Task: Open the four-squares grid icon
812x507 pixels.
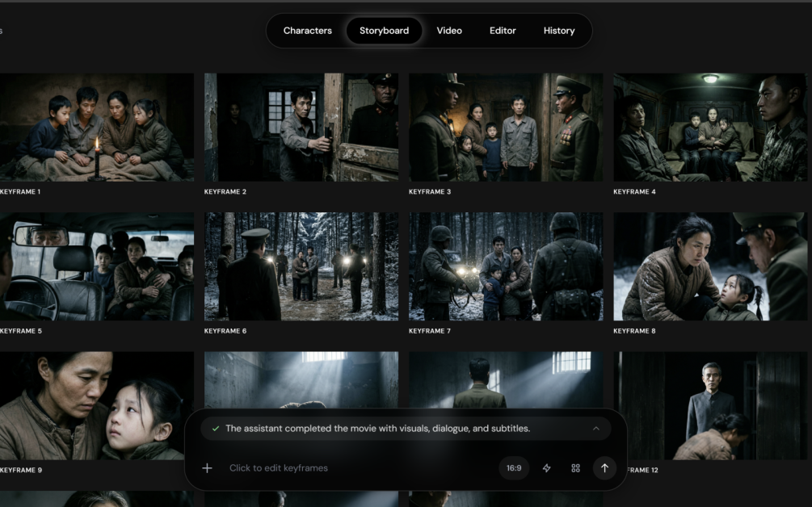Action: point(575,468)
